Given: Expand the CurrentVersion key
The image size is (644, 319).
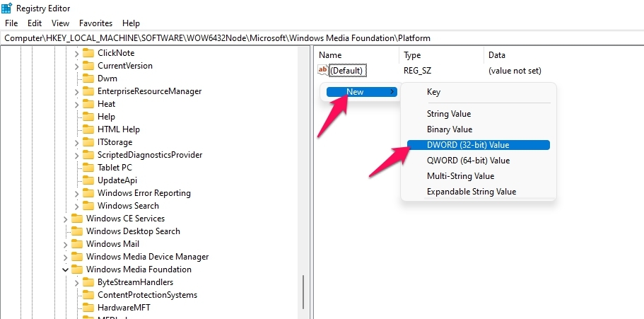Looking at the screenshot, I should pyautogui.click(x=77, y=66).
